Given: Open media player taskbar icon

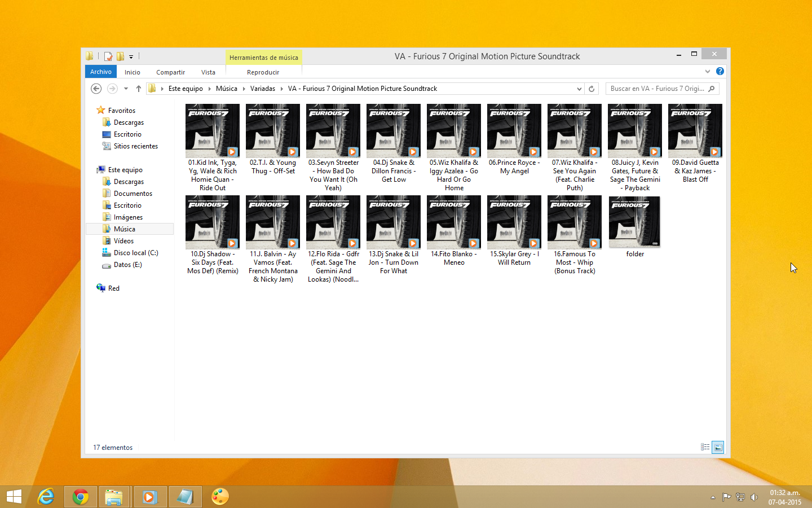Looking at the screenshot, I should coord(149,497).
